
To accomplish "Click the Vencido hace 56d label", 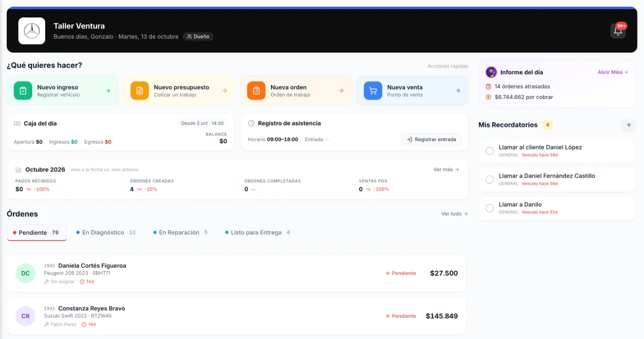I will 540,184.
